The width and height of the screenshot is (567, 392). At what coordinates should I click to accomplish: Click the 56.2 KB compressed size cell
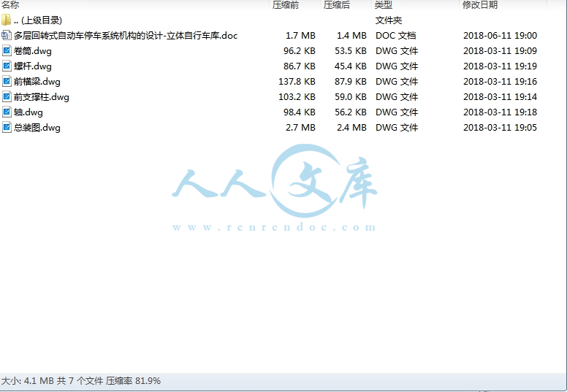pyautogui.click(x=351, y=112)
